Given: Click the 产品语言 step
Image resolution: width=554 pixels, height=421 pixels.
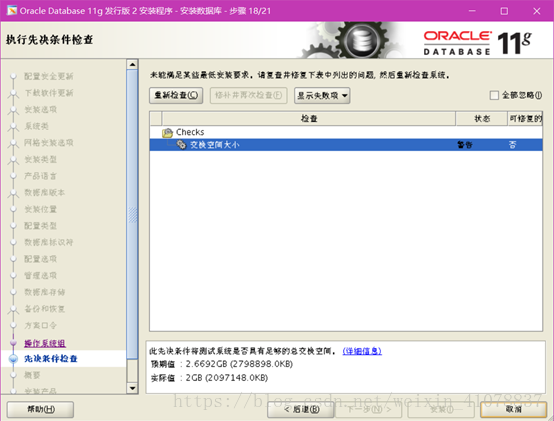Looking at the screenshot, I should pyautogui.click(x=40, y=176).
